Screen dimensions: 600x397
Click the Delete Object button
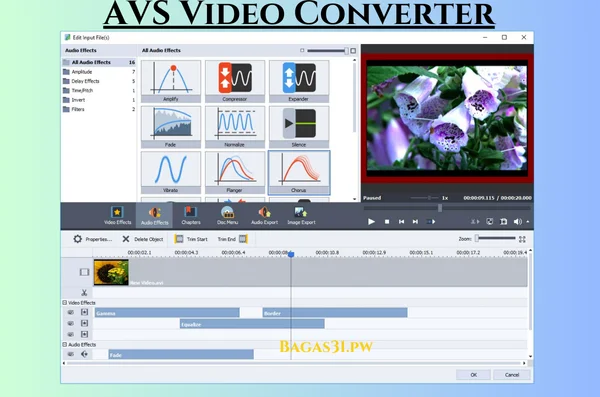142,239
